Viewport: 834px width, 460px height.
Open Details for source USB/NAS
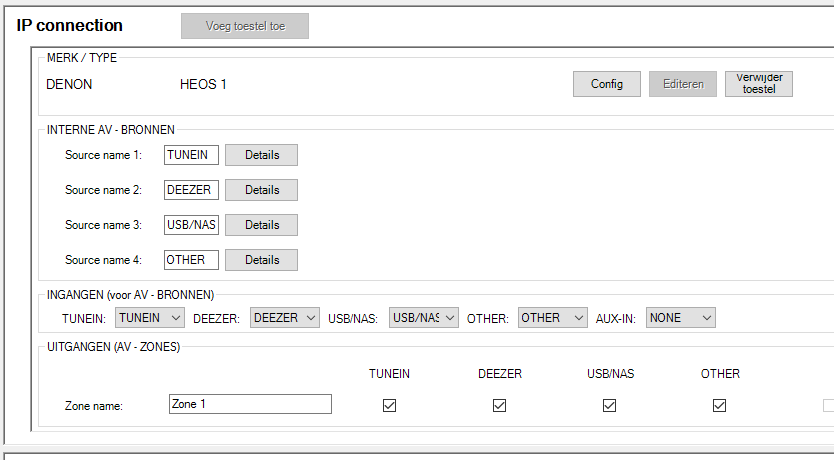point(261,225)
